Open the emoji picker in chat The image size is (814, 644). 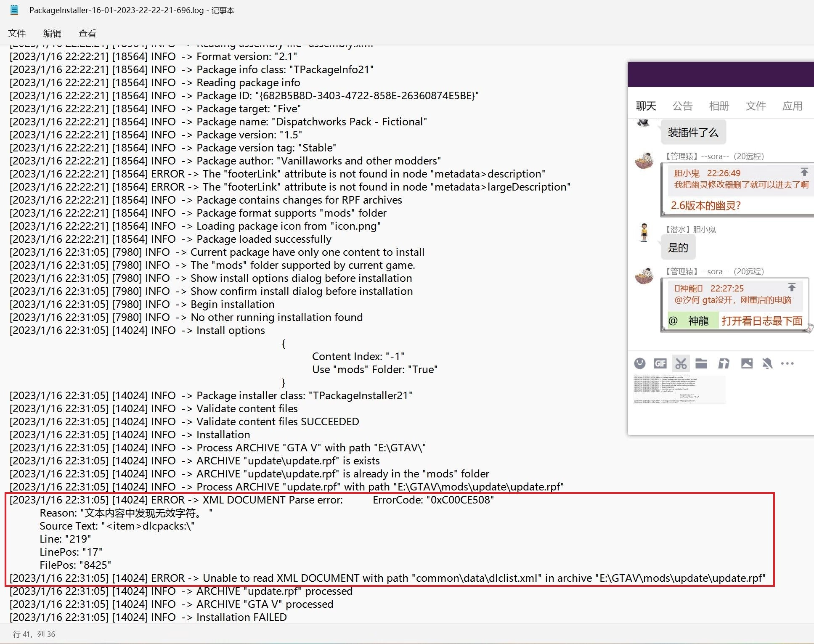639,363
